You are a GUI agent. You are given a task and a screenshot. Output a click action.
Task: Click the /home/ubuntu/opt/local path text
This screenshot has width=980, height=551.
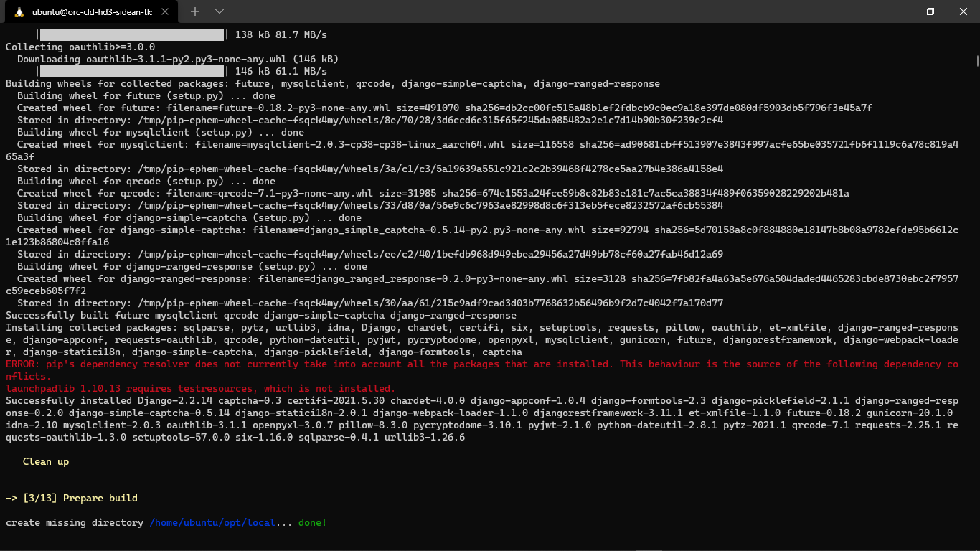tap(212, 523)
